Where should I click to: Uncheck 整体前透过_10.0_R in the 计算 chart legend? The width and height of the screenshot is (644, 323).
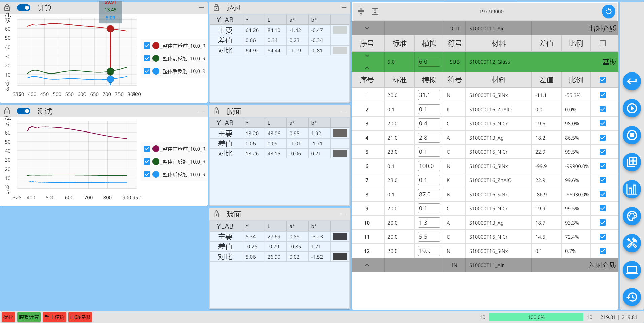click(147, 45)
